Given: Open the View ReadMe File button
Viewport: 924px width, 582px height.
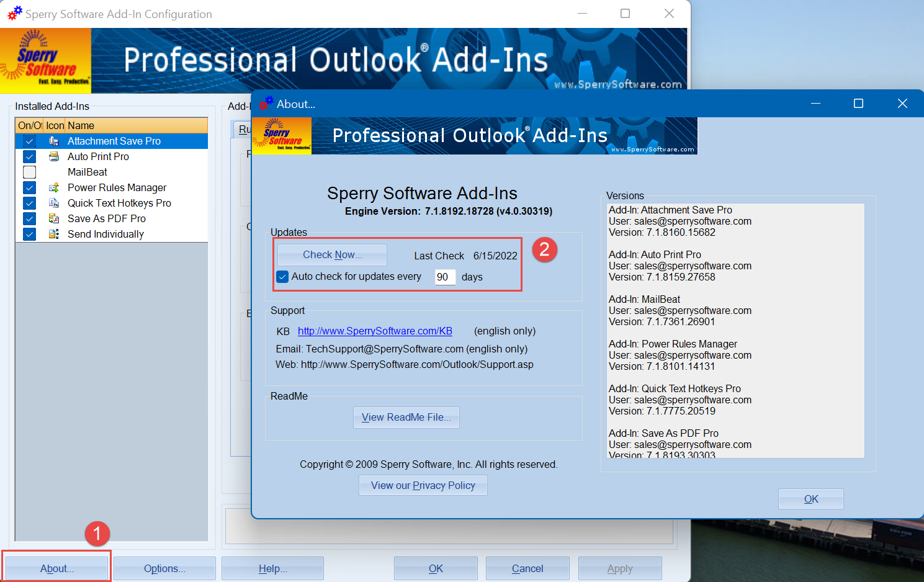Looking at the screenshot, I should tap(406, 418).
